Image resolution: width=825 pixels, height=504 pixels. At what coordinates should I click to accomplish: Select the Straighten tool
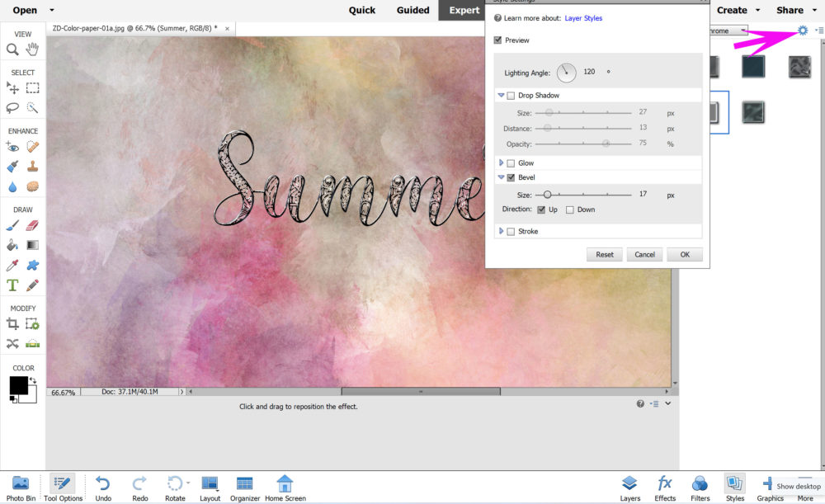coord(33,344)
